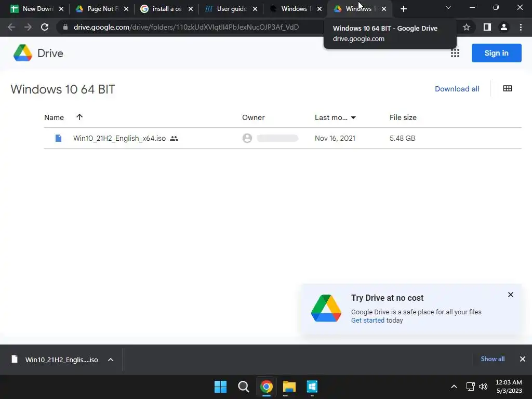This screenshot has width=532, height=399.
Task: Dismiss the Try Drive promo with X
Action: pos(511,295)
